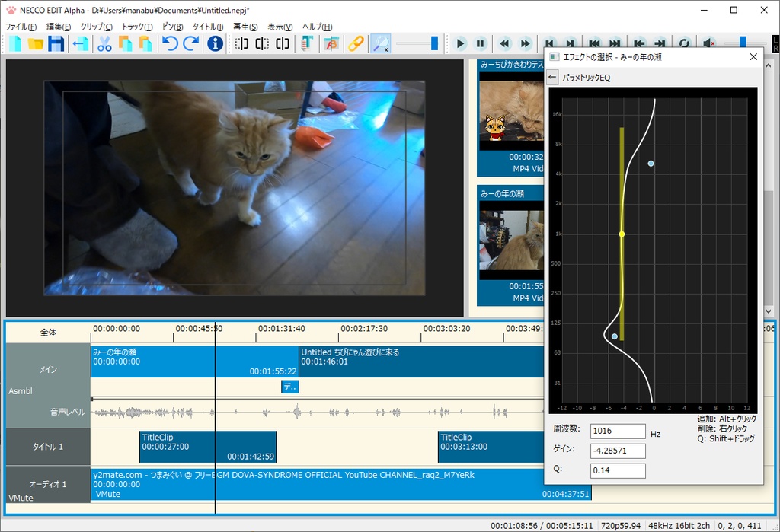Rewind with the double-left arrow button
780x532 pixels.
point(505,43)
